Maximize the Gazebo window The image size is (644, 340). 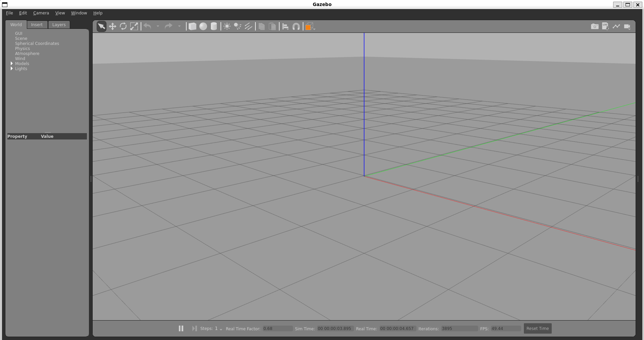coord(628,5)
